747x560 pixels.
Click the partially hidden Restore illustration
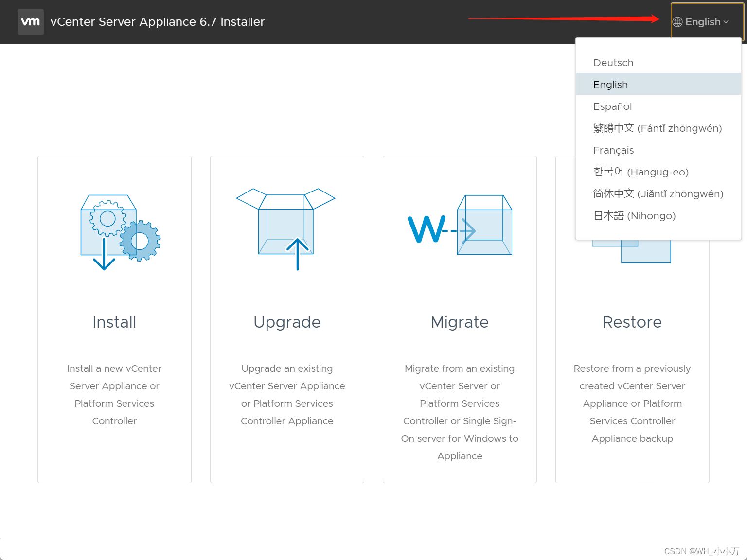[x=631, y=251]
